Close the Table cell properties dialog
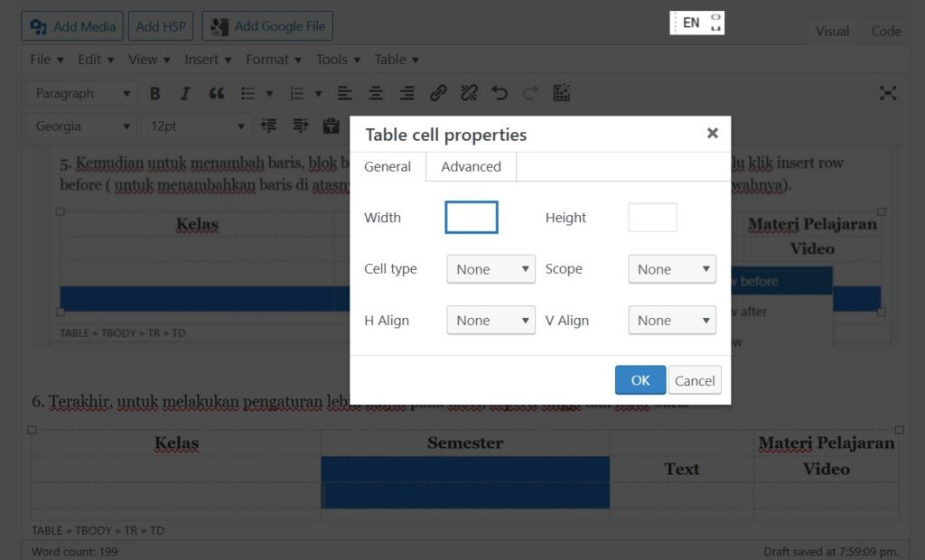The height and width of the screenshot is (560, 925). pyautogui.click(x=712, y=134)
